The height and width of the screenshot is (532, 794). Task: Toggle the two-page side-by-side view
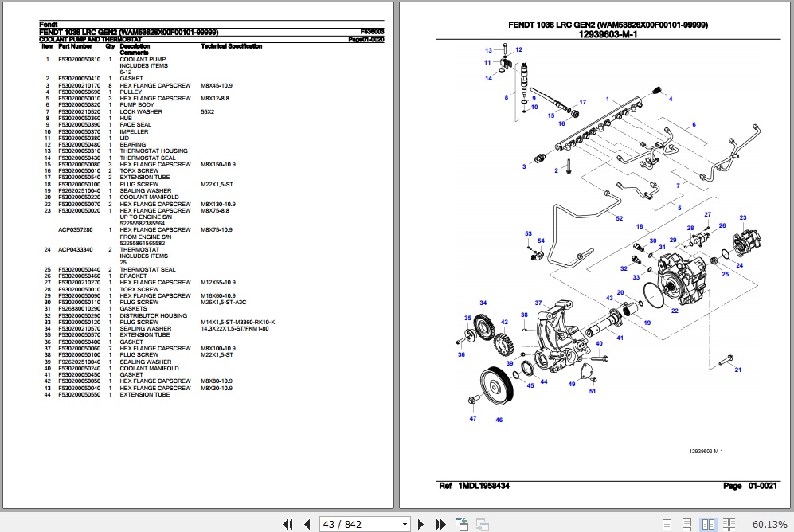[x=707, y=524]
